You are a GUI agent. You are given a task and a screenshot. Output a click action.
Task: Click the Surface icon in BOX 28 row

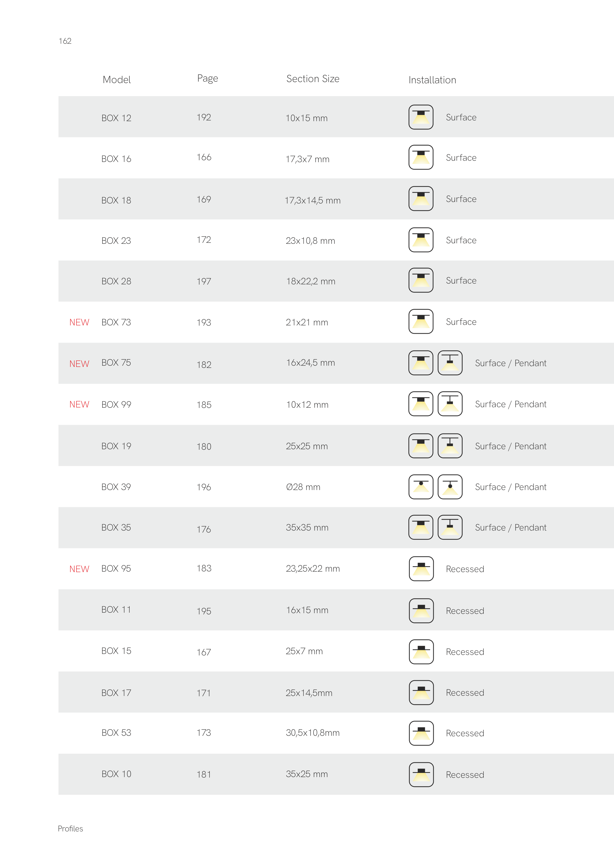[421, 280]
